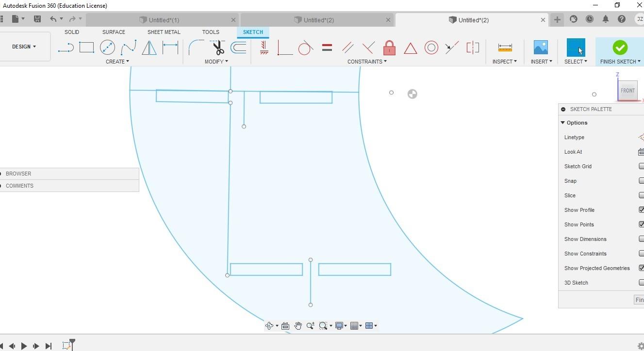644x351 pixels.
Task: Enable the Sketch Grid checkbox
Action: coord(642,166)
